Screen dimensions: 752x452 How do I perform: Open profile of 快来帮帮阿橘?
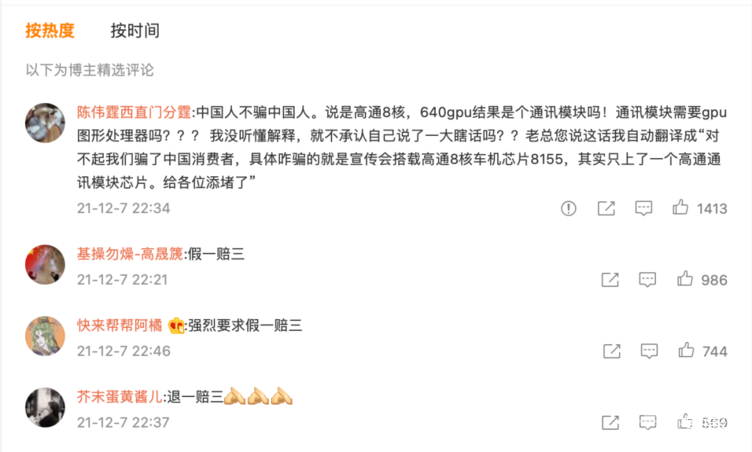pyautogui.click(x=119, y=325)
